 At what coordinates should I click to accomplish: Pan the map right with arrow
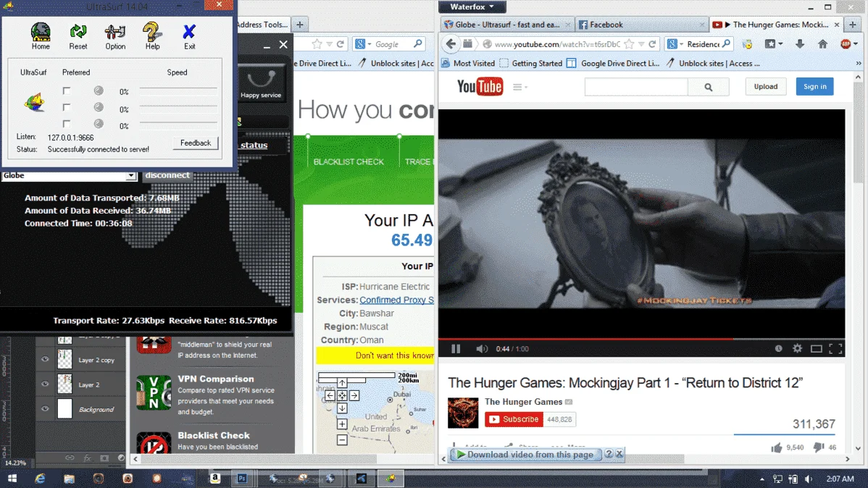354,395
